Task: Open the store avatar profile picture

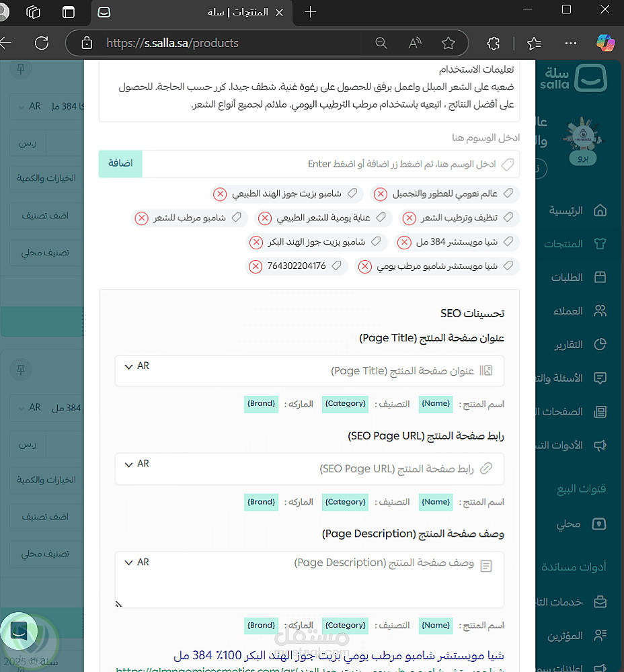Action: pyautogui.click(x=583, y=135)
